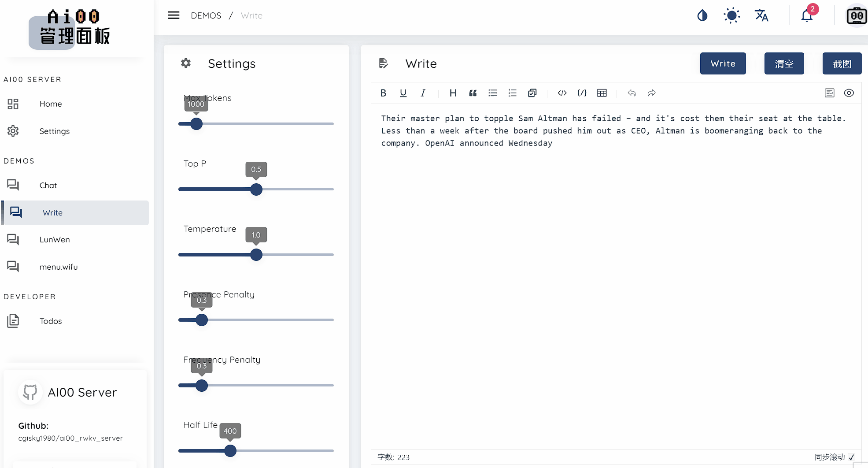Click the 清空 clear button
868x468 pixels.
point(784,63)
